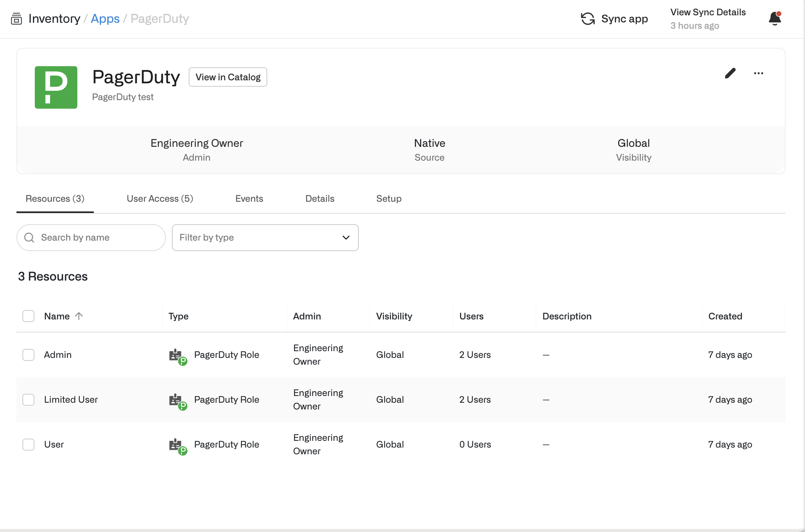Open the notifications bell
805x532 pixels.
[x=775, y=18]
